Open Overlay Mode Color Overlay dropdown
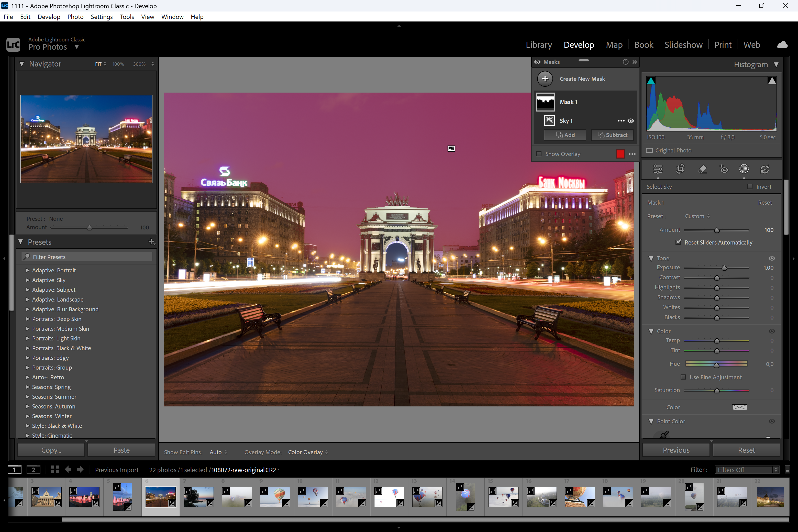Screen dimensions: 798x532 click(308, 452)
